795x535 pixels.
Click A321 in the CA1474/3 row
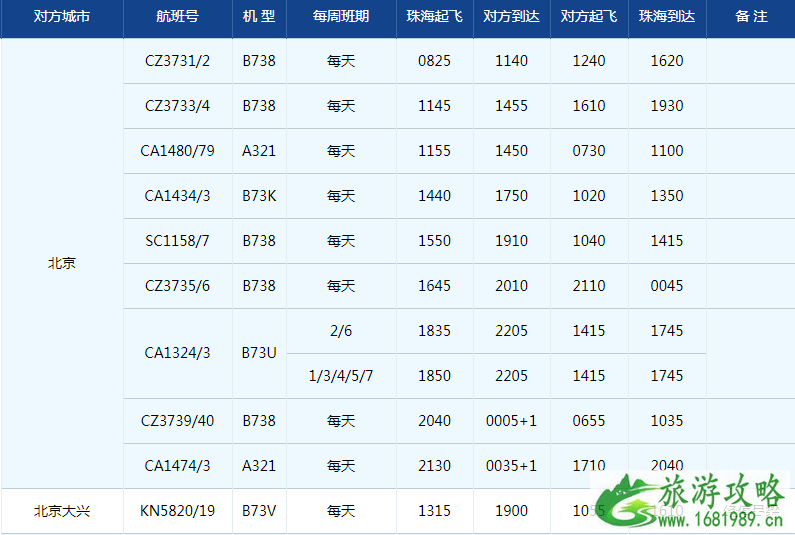pos(259,466)
